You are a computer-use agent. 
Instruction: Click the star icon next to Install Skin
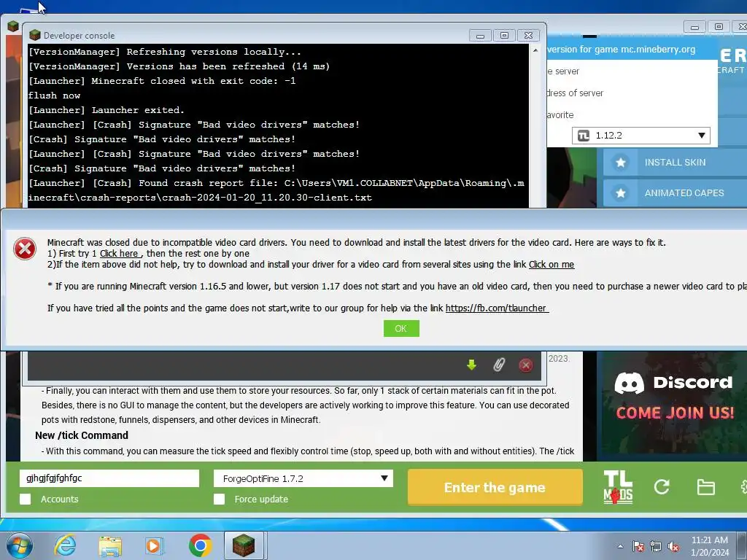[x=620, y=163]
